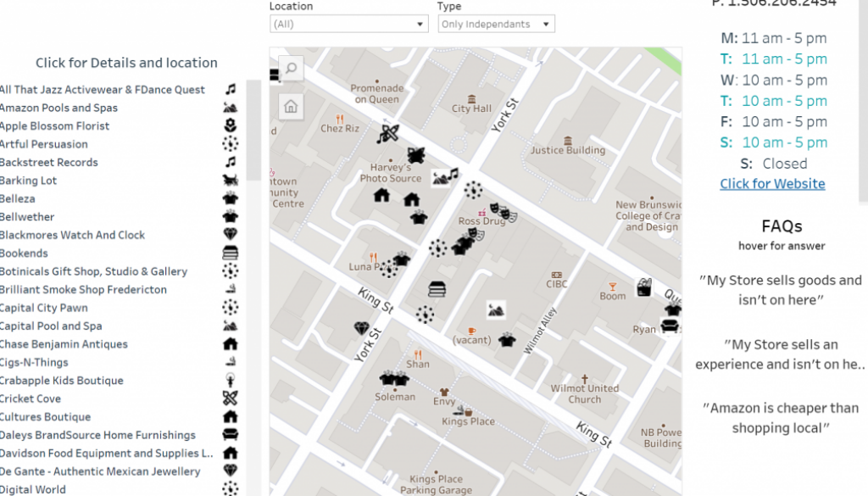This screenshot has width=868, height=496.
Task: Click the map search magnifier icon
Action: [x=291, y=69]
